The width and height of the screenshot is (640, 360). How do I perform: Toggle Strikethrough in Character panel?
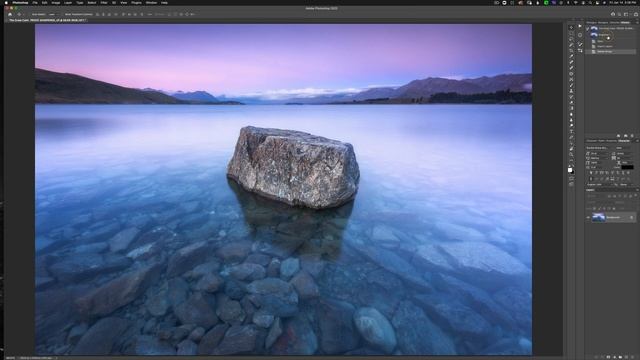[628, 172]
